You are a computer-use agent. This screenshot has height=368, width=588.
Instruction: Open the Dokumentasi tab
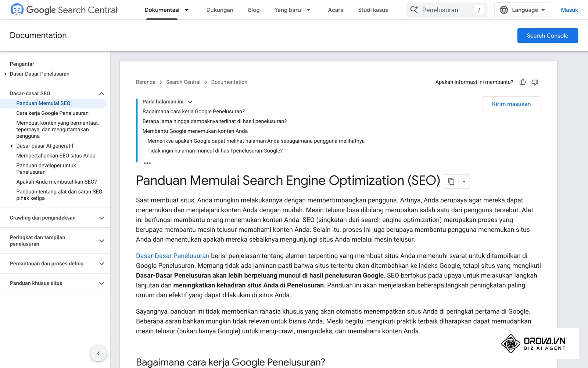162,10
